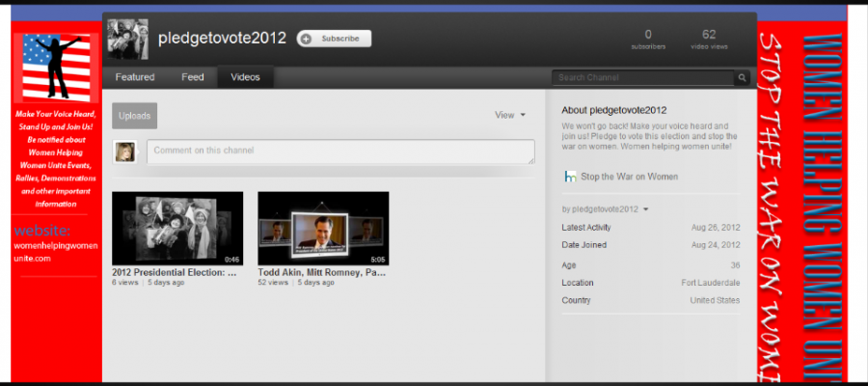Click the Todd Akin, Mitt Romney title link
This screenshot has width=868, height=386.
pyautogui.click(x=321, y=272)
